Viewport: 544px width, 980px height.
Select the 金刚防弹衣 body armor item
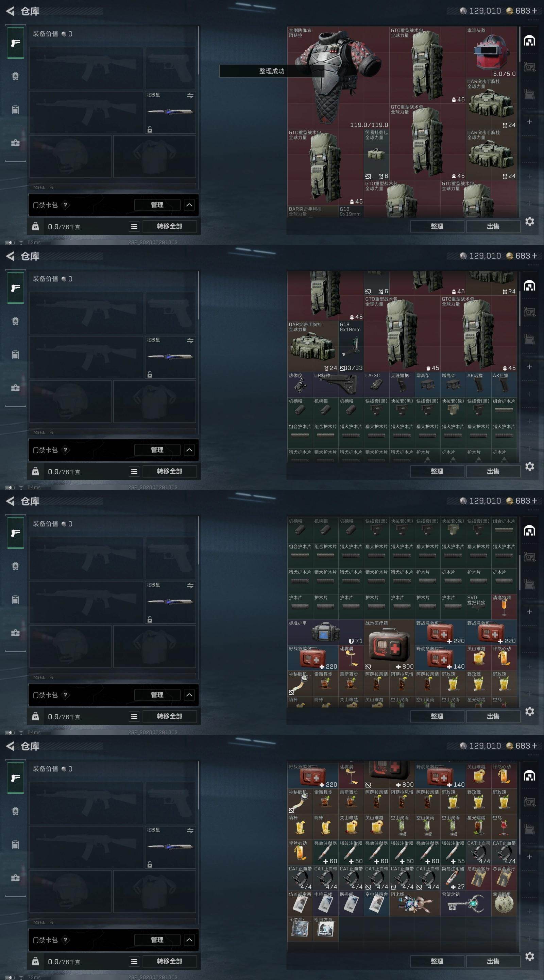coord(338,78)
